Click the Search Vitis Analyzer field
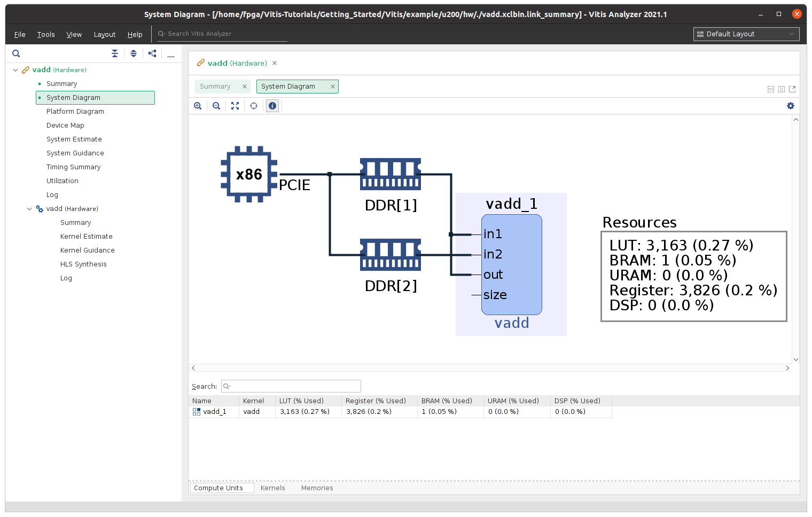This screenshot has height=517, width=812. tap(222, 34)
